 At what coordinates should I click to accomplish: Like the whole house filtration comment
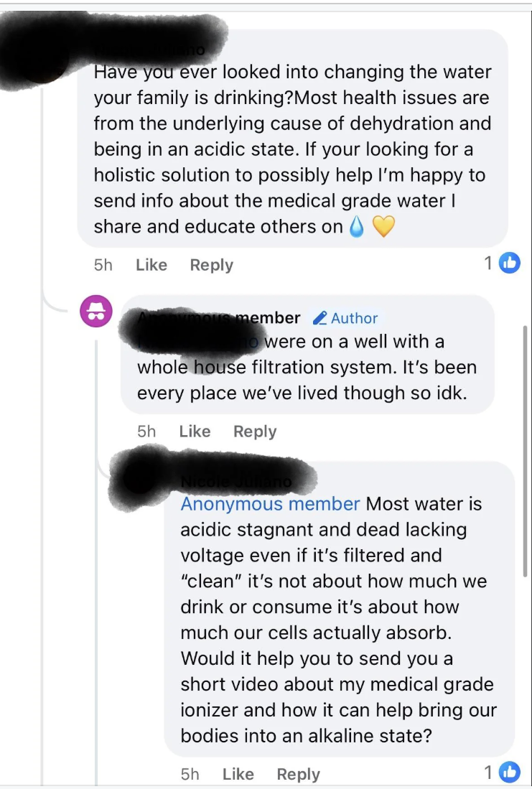(195, 431)
